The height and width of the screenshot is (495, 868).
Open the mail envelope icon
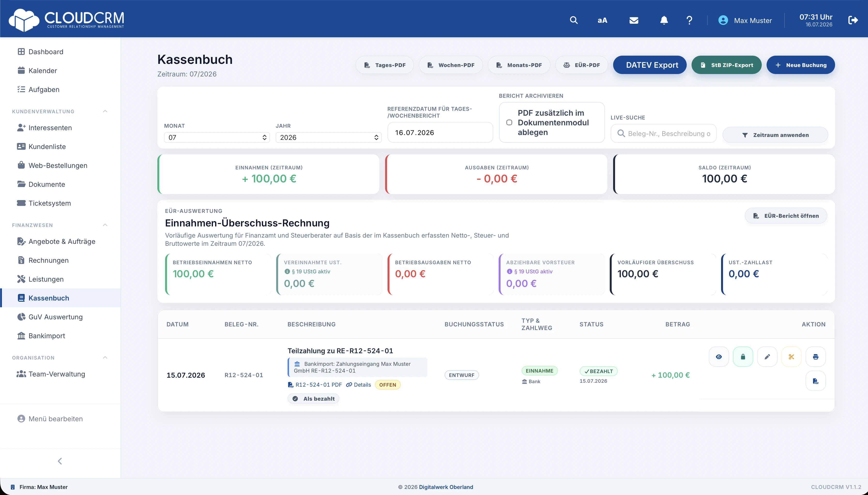pos(634,20)
